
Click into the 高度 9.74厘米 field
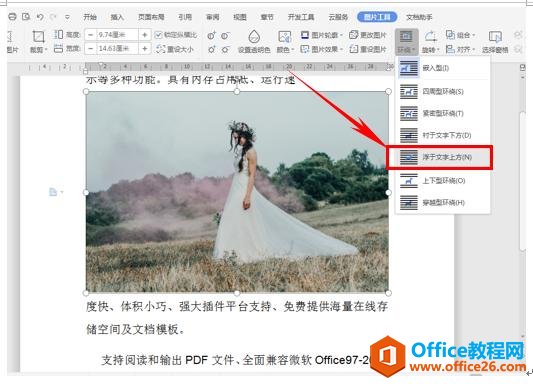[118, 35]
